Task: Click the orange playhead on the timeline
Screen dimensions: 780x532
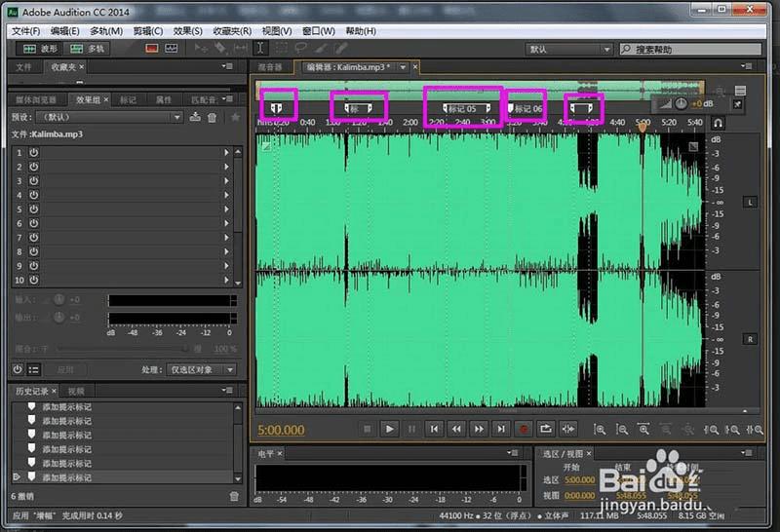Action: [643, 127]
